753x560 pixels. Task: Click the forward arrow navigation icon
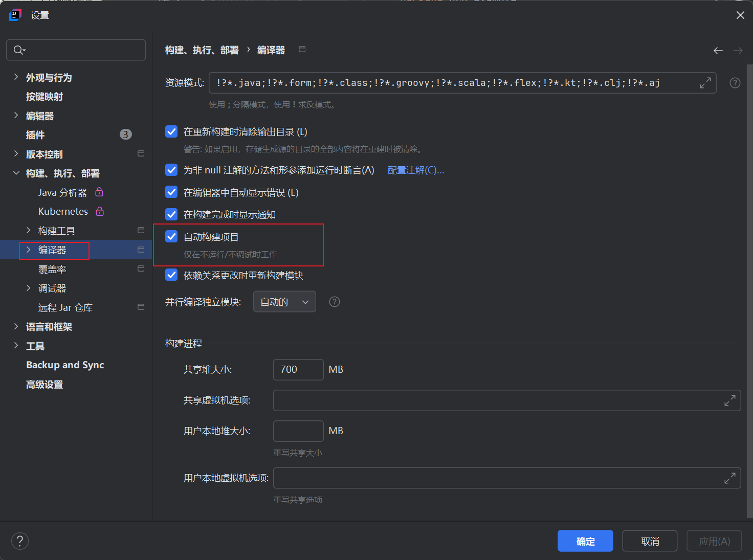738,51
